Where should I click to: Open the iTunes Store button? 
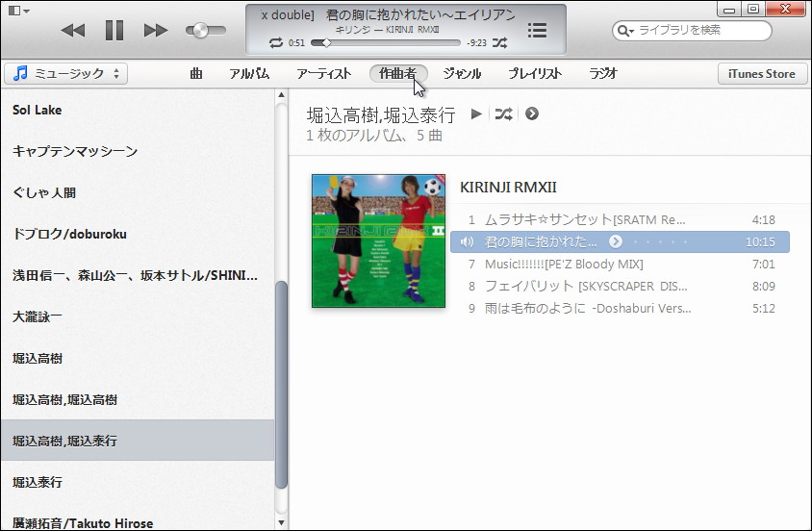[762, 73]
